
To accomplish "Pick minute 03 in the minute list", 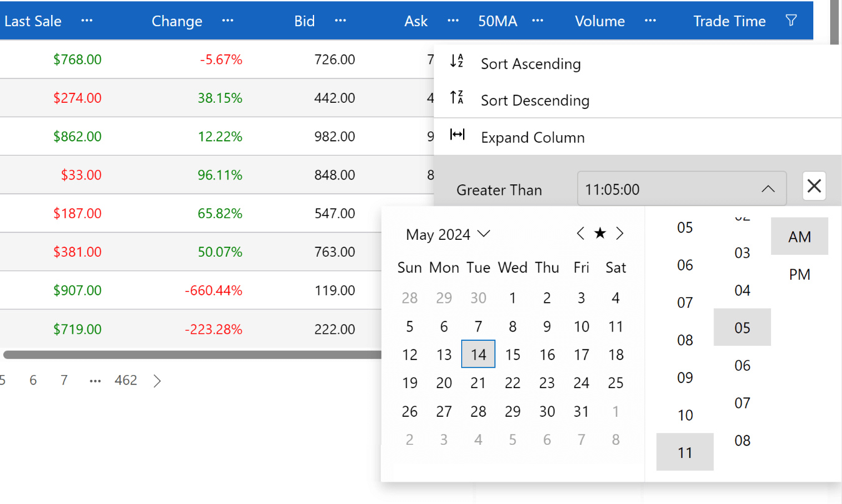I will 742,252.
